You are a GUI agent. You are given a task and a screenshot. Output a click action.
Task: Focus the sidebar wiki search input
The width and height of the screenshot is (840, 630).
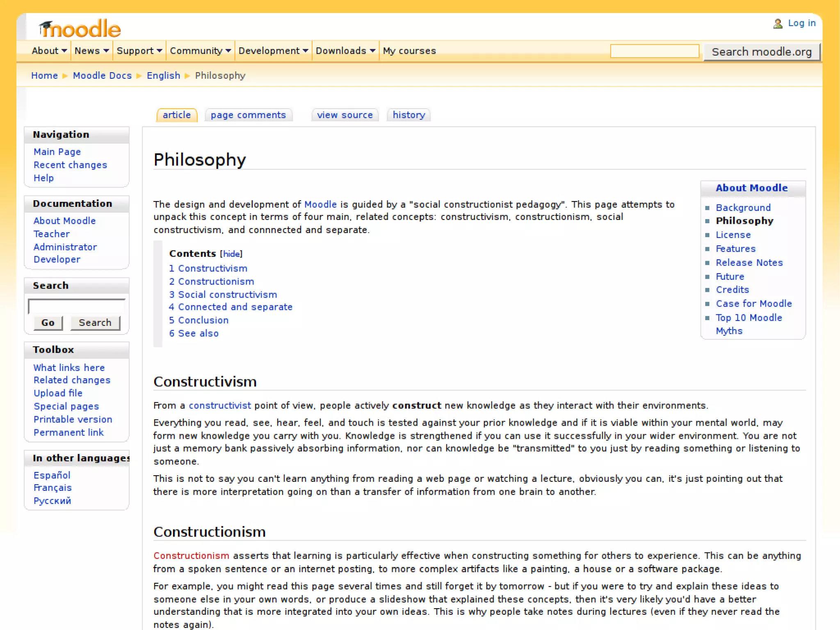click(x=76, y=307)
